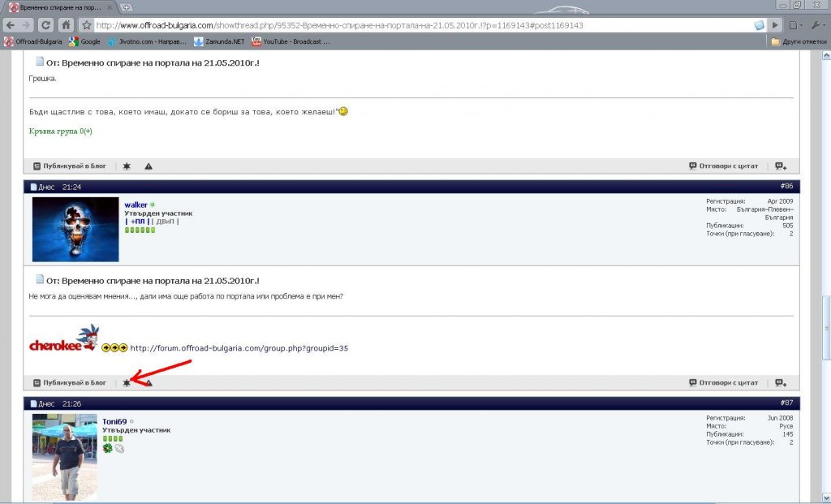Image resolution: width=831 pixels, height=504 pixels.
Task: Click the cherokee signature logo
Action: [x=64, y=338]
